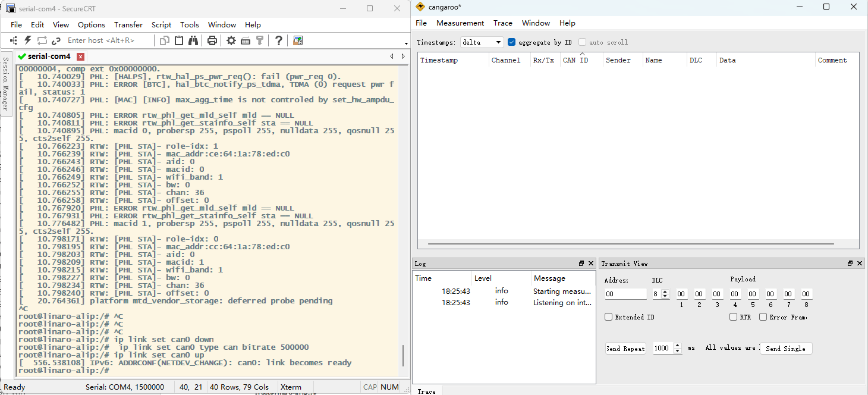868x395 pixels.
Task: Click the tab scroll left arrow in SecureCRT
Action: [391, 56]
